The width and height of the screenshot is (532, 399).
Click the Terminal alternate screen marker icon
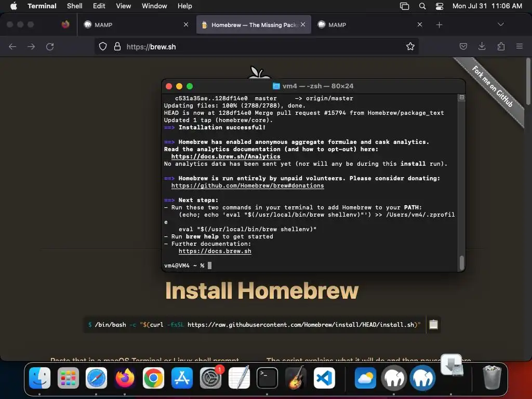462,97
